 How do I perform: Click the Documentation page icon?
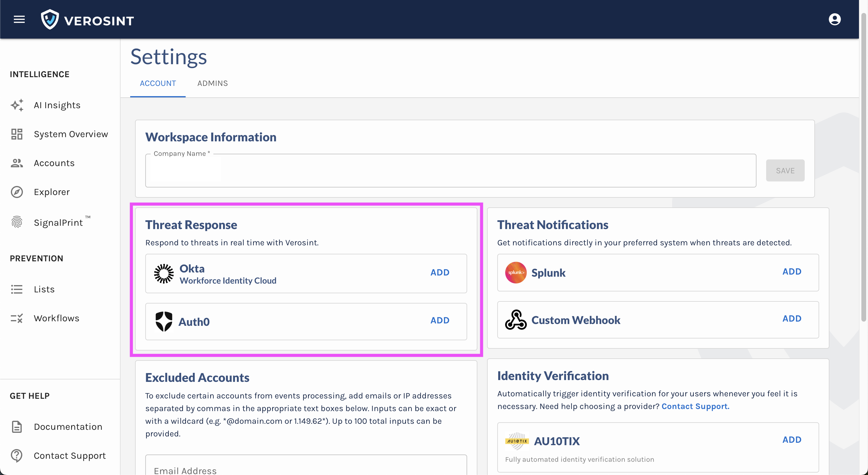[17, 427]
